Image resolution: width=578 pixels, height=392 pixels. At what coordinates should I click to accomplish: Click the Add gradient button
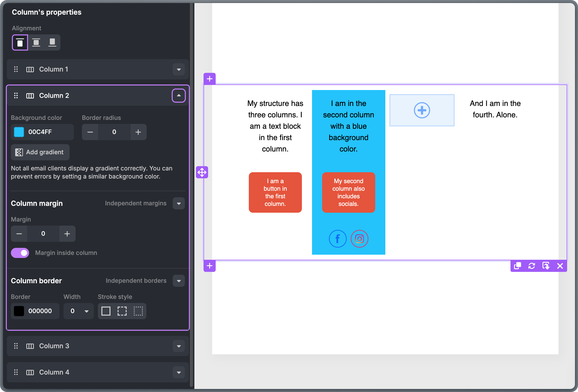tap(40, 152)
